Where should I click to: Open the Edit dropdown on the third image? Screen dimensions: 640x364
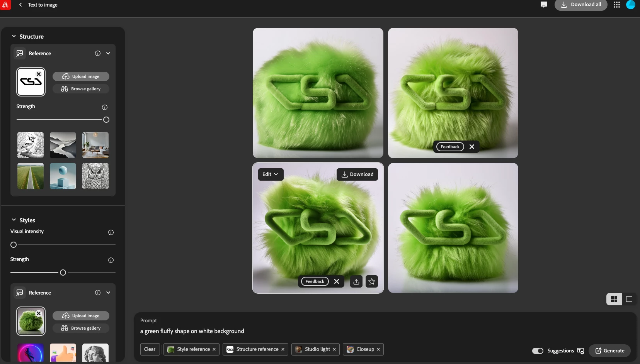click(x=271, y=174)
